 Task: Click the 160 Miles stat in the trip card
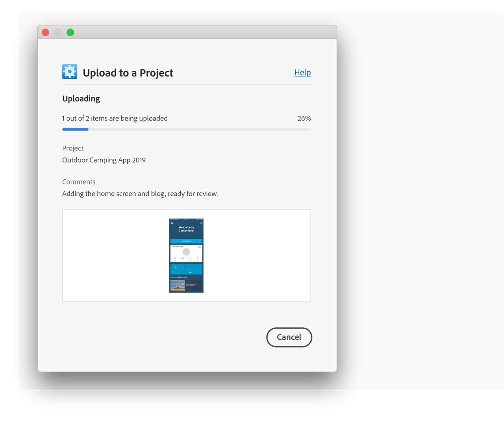click(x=182, y=258)
